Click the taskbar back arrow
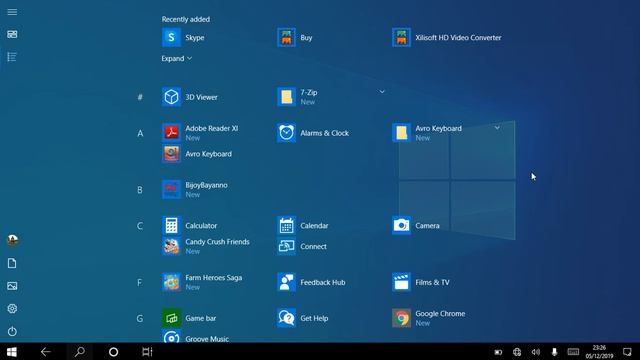640x360 pixels. pos(46,352)
